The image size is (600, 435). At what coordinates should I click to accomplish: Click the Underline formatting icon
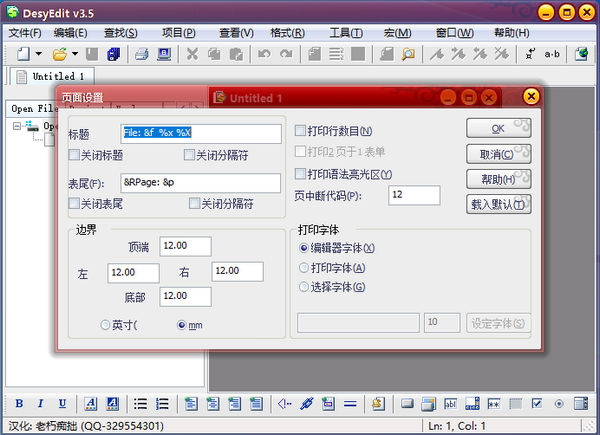(x=62, y=404)
